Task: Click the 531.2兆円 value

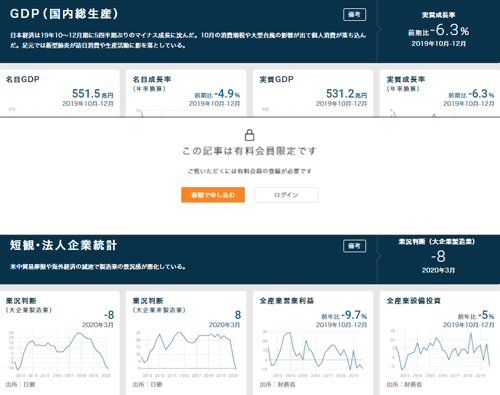Action: click(346, 94)
